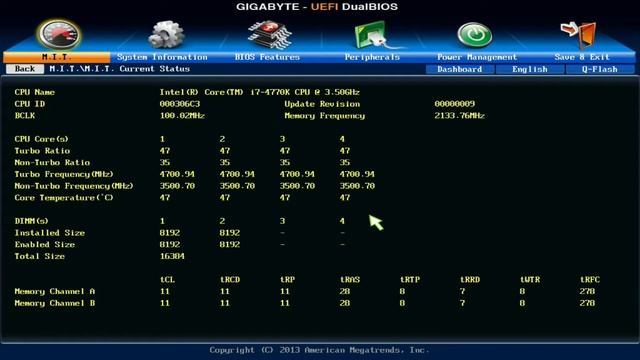Screen dimensions: 640x360
Task: Open the Power Management tab
Action: (477, 57)
